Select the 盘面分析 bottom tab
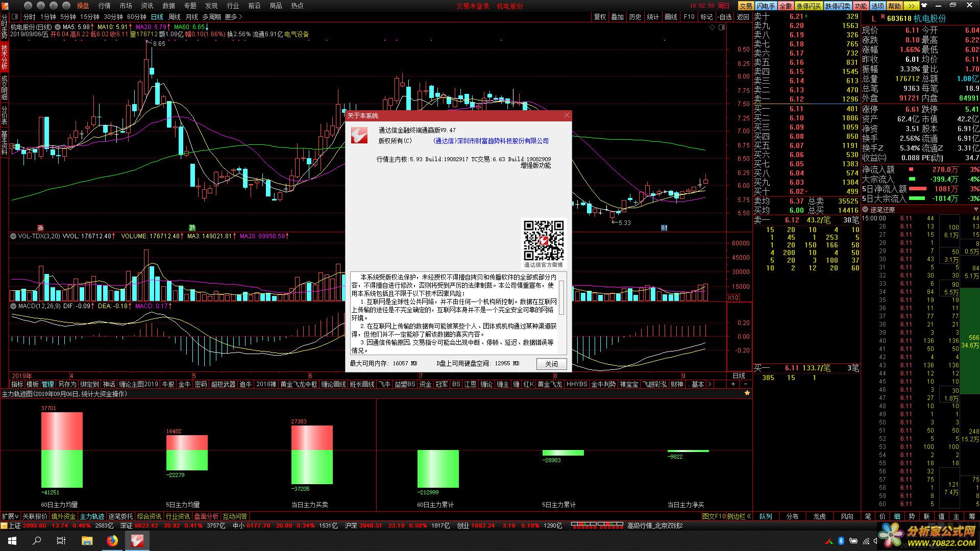980x551 pixels. [206, 516]
